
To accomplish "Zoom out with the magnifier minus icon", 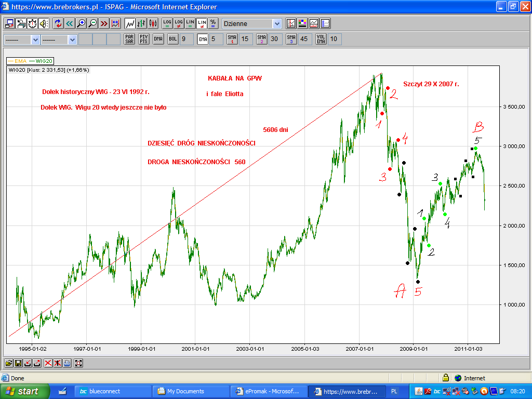I will click(92, 23).
